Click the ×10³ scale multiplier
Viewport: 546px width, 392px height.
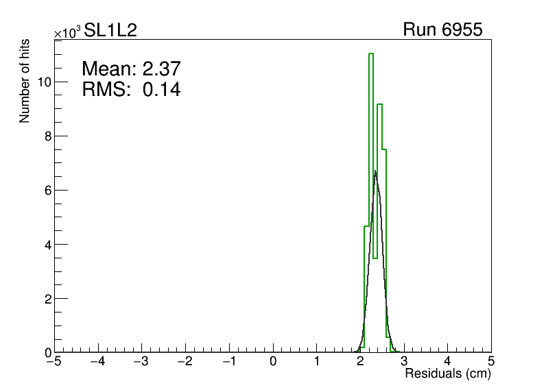coord(68,32)
